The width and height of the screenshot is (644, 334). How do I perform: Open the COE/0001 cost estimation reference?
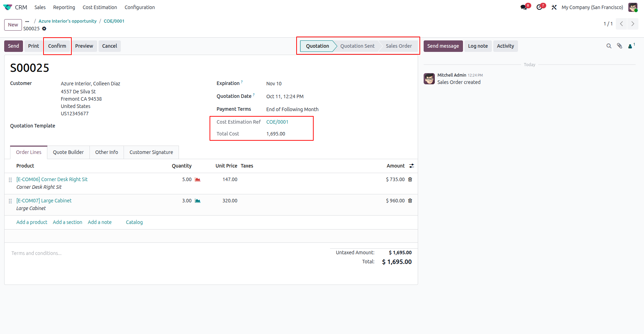tap(277, 122)
